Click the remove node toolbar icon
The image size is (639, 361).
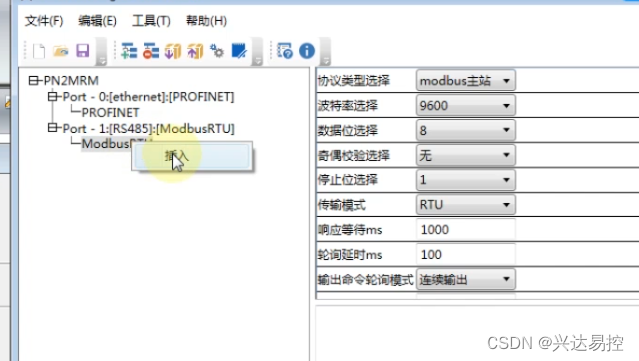point(151,51)
